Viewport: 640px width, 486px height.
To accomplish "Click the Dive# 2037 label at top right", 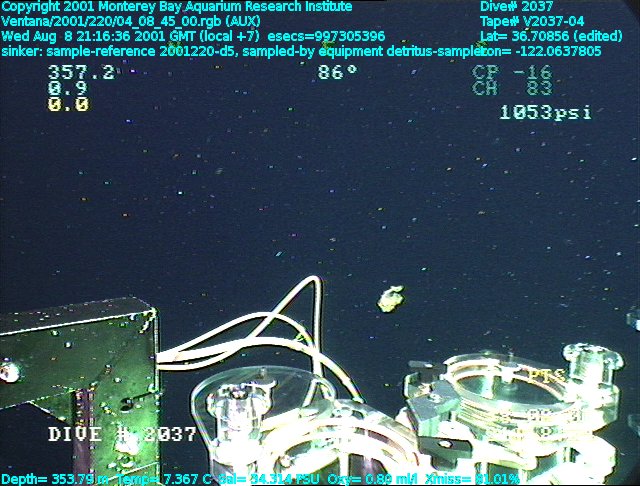I will 516,7.
